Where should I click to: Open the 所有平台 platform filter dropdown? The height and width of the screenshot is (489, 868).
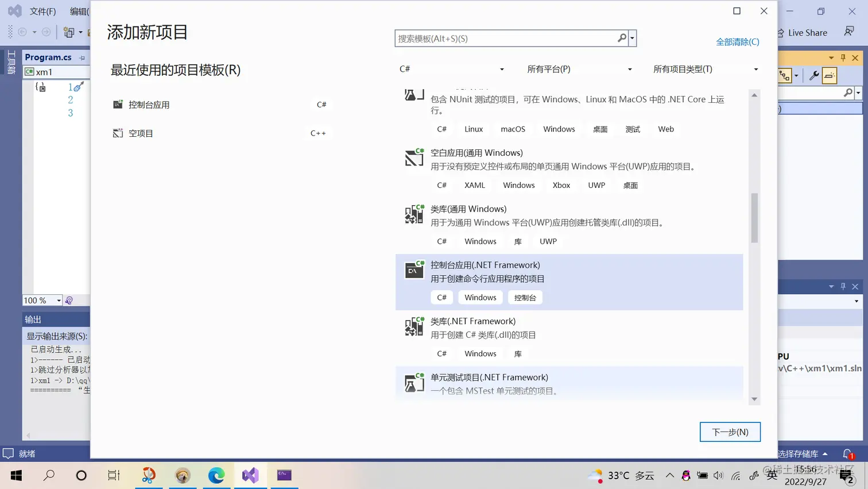[579, 69]
